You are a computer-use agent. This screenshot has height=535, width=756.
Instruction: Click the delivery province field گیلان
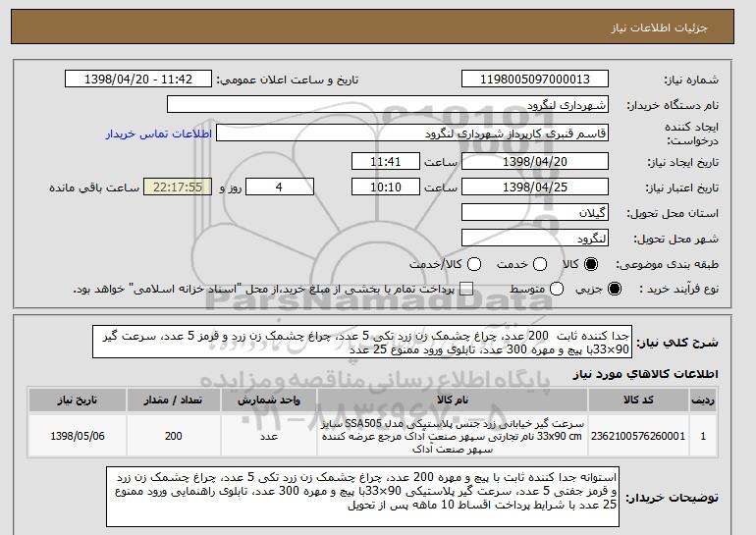tap(535, 213)
